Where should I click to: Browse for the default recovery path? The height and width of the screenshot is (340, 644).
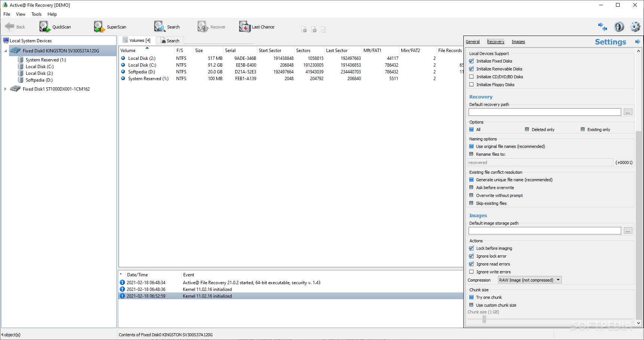tap(628, 112)
